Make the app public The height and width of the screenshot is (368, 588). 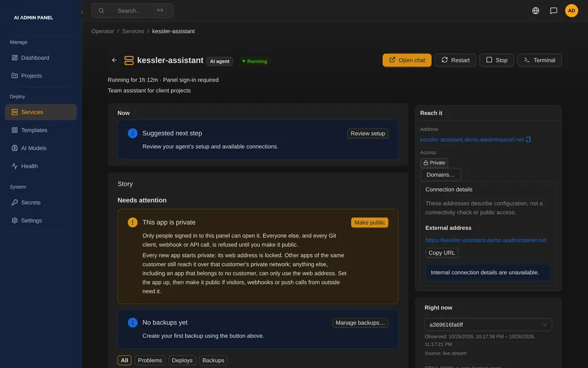(x=369, y=223)
